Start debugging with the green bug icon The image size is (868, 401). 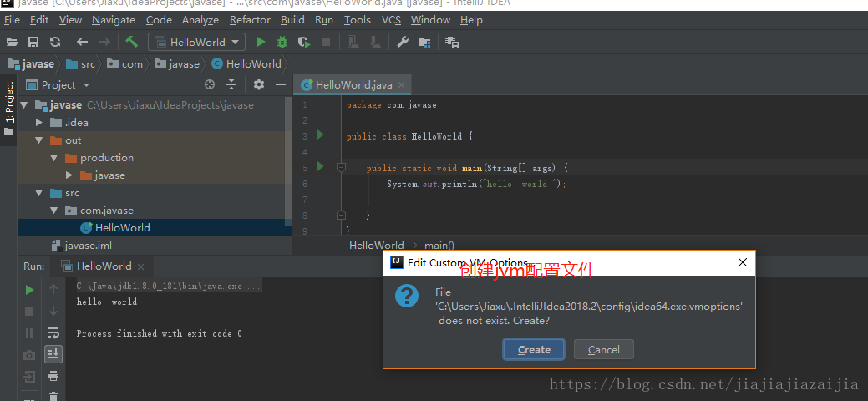282,42
